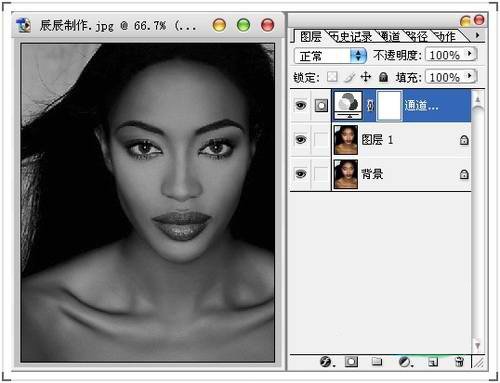The image size is (500, 383).
Task: Toggle lock all padlock icon
Action: point(383,77)
